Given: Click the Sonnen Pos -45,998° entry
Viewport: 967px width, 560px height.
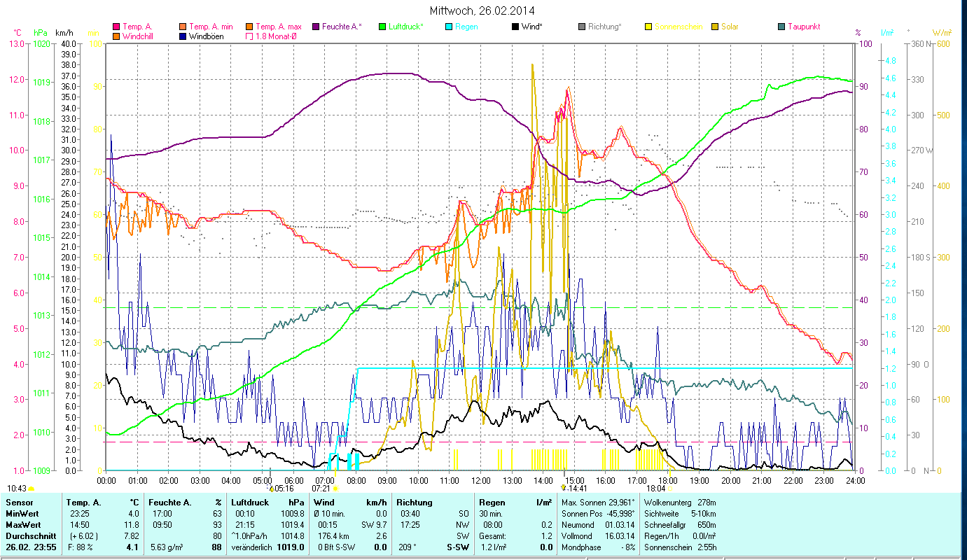Looking at the screenshot, I should (599, 514).
